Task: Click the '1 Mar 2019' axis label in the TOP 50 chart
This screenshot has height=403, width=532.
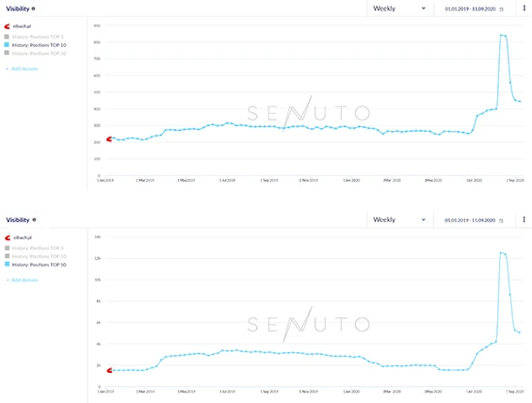Action: (145, 392)
